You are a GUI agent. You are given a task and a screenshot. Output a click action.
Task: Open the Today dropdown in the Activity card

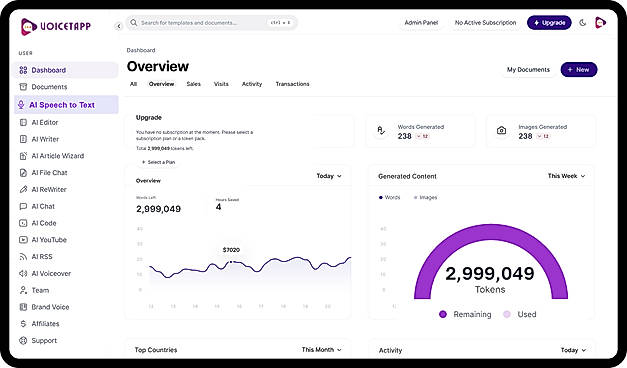(x=573, y=350)
